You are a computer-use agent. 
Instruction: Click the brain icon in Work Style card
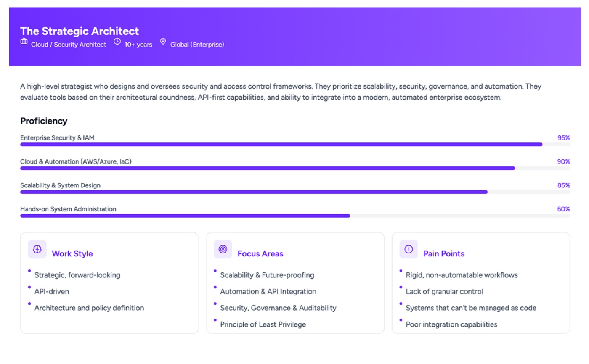click(x=37, y=249)
